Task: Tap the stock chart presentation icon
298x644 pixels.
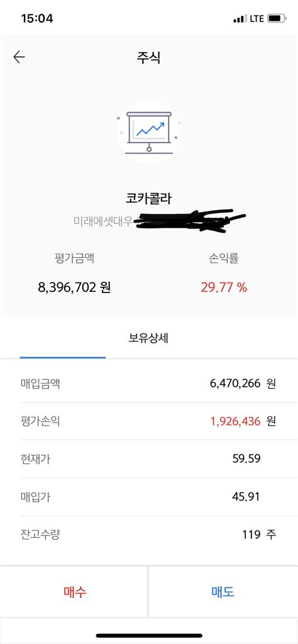Action: (148, 132)
